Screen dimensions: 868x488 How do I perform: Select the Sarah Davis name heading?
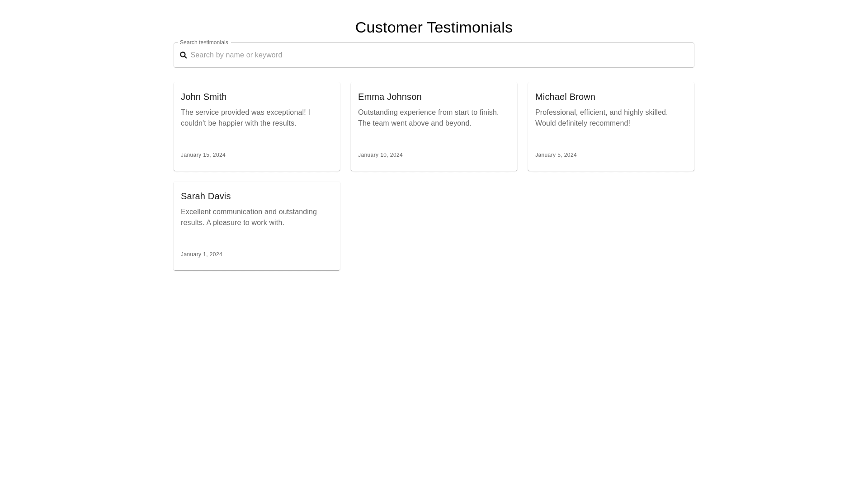tap(206, 196)
